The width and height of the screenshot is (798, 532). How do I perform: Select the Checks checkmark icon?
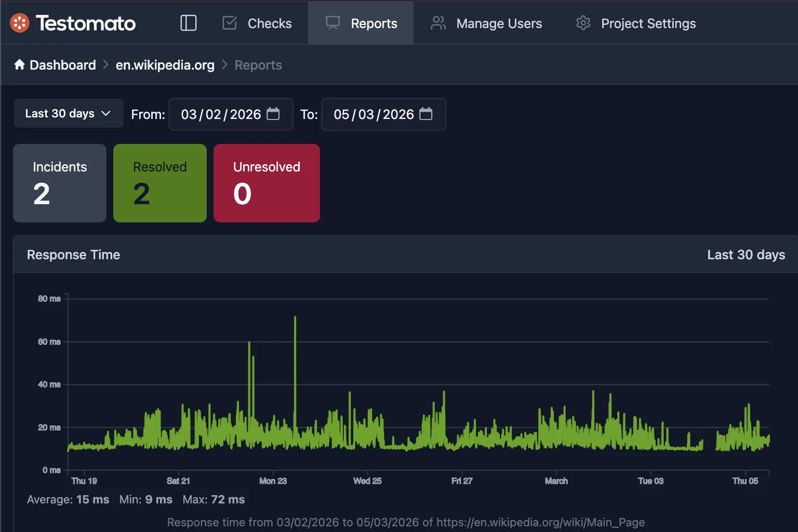click(229, 23)
